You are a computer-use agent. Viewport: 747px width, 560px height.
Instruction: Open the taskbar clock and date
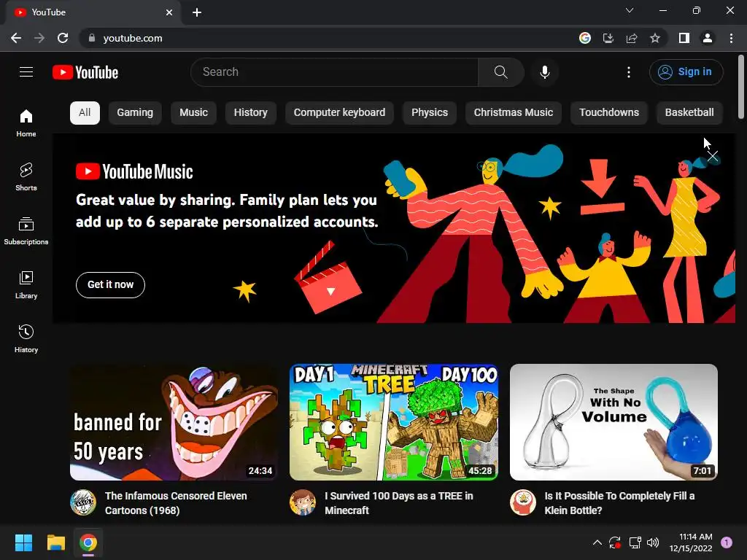pos(691,542)
